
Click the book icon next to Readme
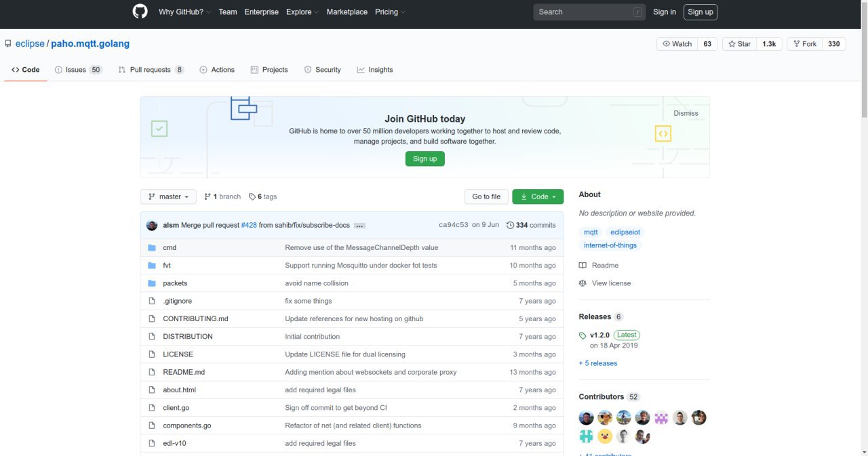(x=583, y=266)
